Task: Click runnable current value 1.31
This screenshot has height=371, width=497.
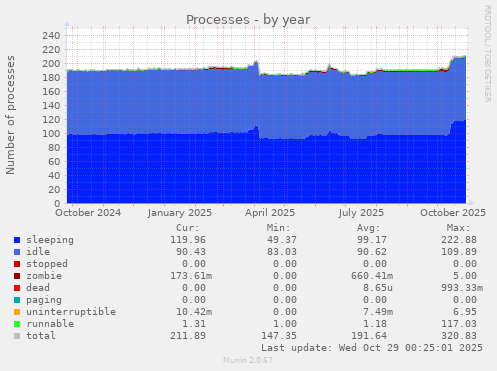Action: coord(194,324)
